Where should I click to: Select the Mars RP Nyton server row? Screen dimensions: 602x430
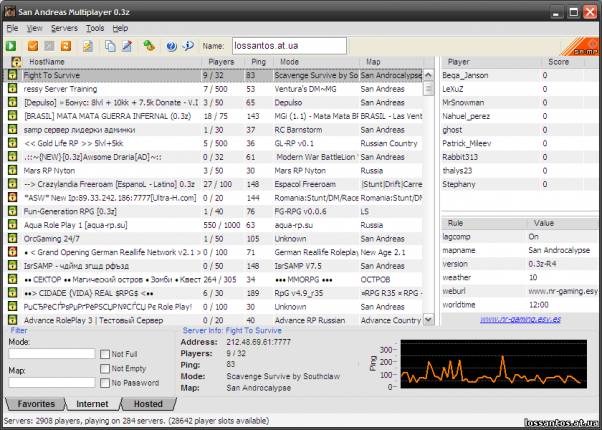215,170
